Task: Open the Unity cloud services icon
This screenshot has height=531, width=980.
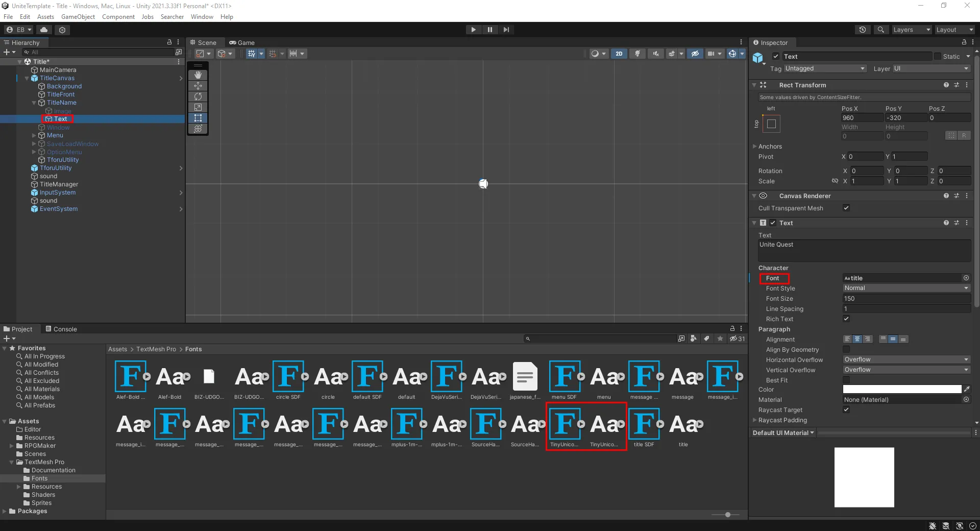Action: point(44,30)
